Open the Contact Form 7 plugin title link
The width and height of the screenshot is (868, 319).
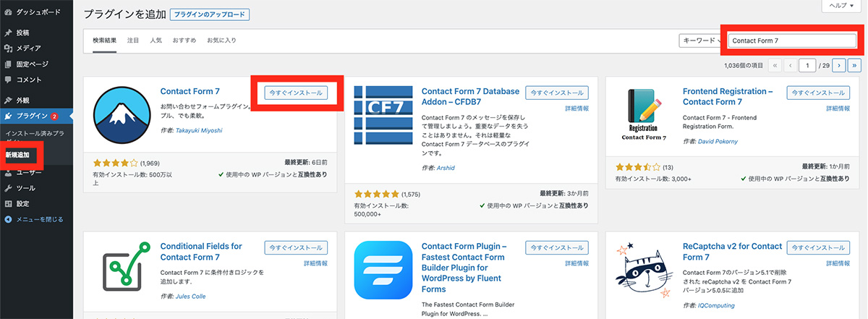pos(190,92)
